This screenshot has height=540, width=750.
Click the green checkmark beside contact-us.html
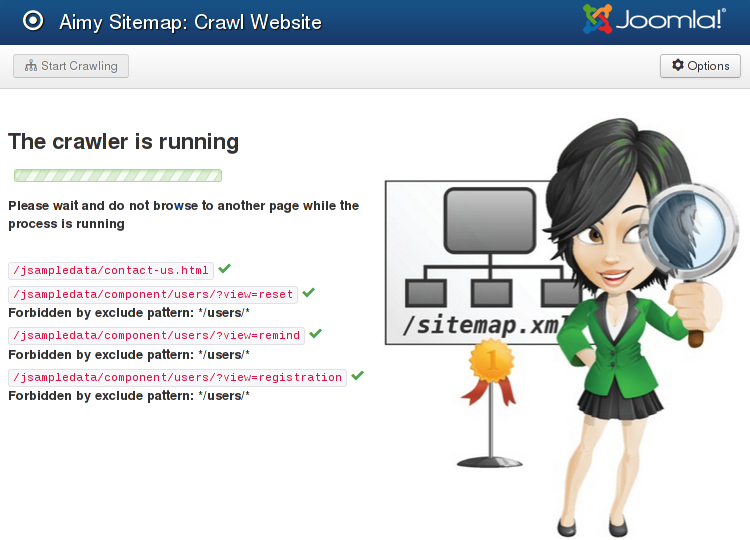pos(225,269)
